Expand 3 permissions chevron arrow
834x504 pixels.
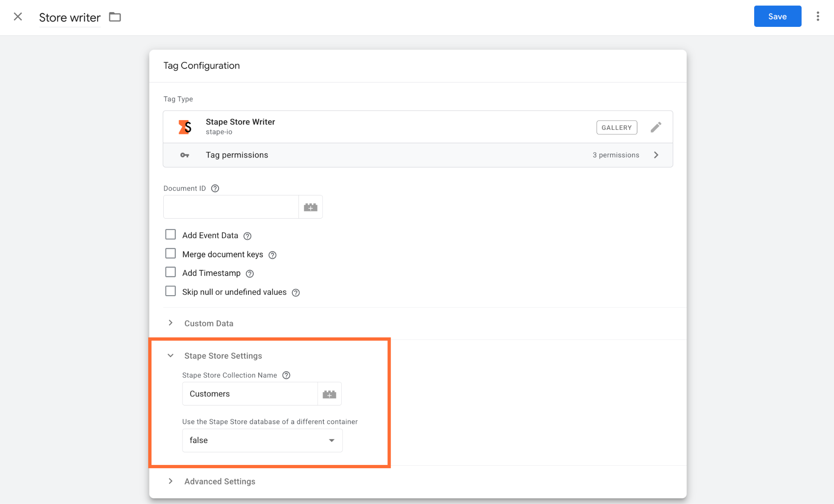[656, 155]
